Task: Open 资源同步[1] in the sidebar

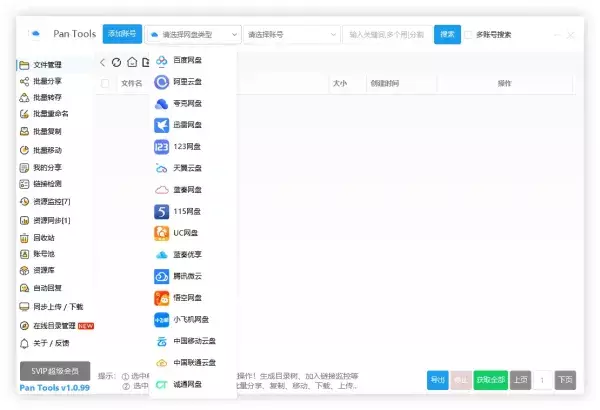Action: point(45,221)
